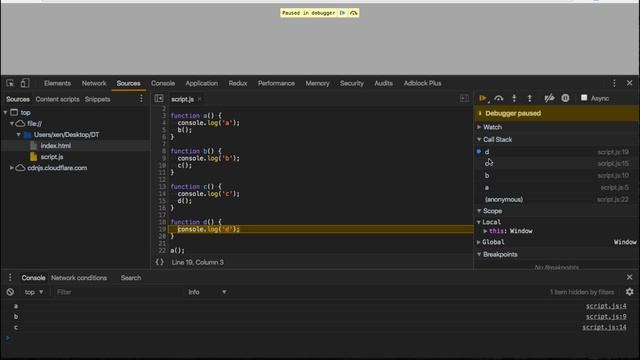The image size is (640, 360).
Task: Expand the this: Window entry
Action: click(x=485, y=231)
